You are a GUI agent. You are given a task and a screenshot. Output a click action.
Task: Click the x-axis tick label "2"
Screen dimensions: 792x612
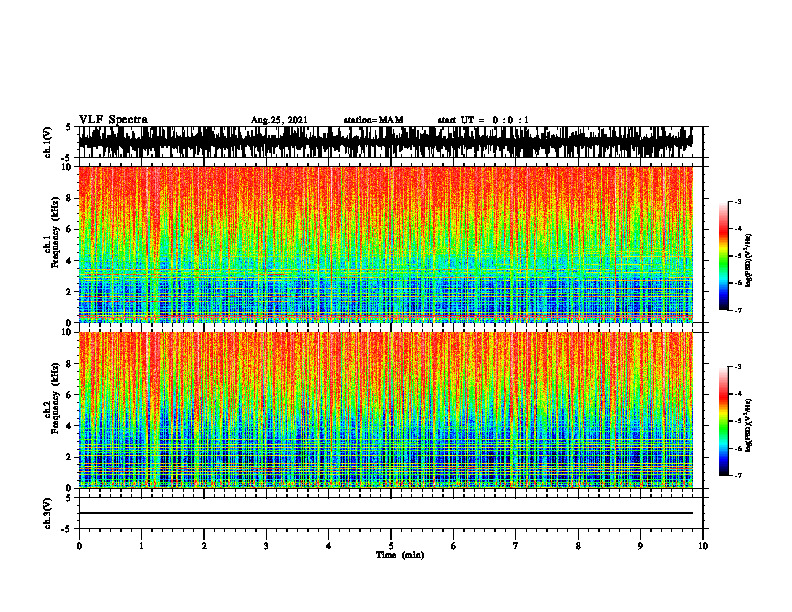pyautogui.click(x=204, y=546)
